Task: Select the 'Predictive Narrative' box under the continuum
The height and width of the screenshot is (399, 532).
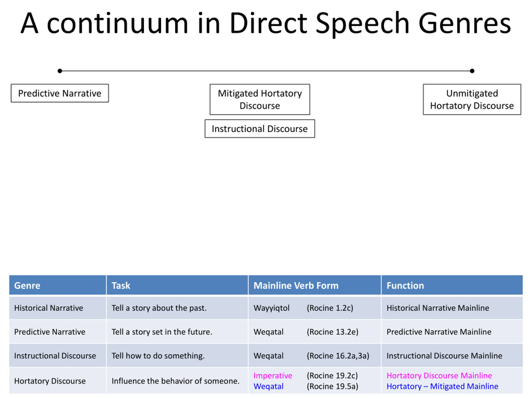Action: pyautogui.click(x=60, y=93)
